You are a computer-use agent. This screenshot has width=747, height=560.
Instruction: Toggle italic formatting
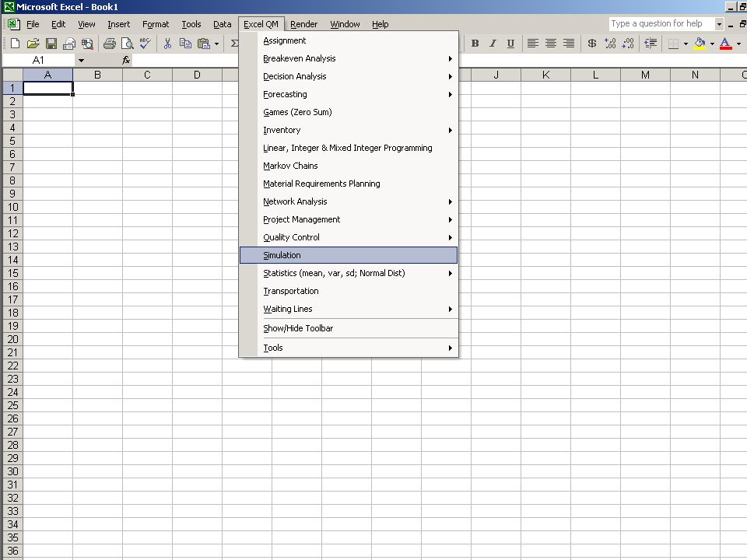(493, 44)
